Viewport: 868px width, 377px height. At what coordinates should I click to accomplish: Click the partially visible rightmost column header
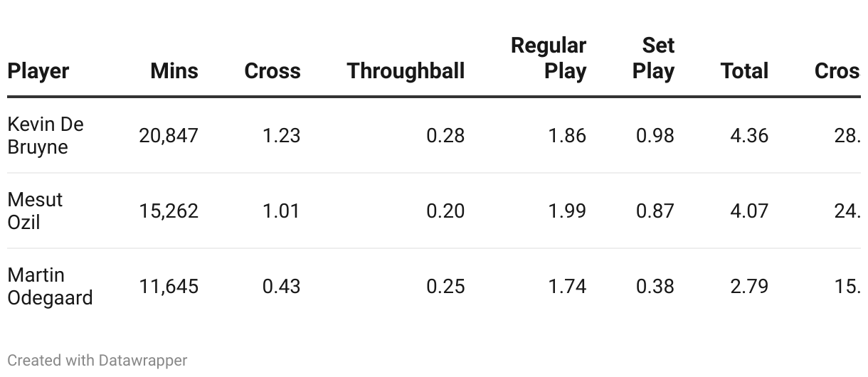[x=837, y=71]
